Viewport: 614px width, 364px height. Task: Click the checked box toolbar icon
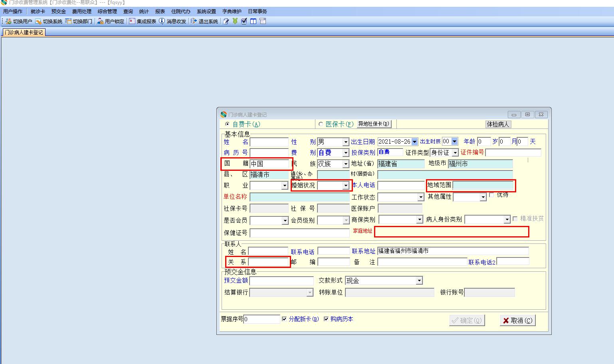click(244, 21)
